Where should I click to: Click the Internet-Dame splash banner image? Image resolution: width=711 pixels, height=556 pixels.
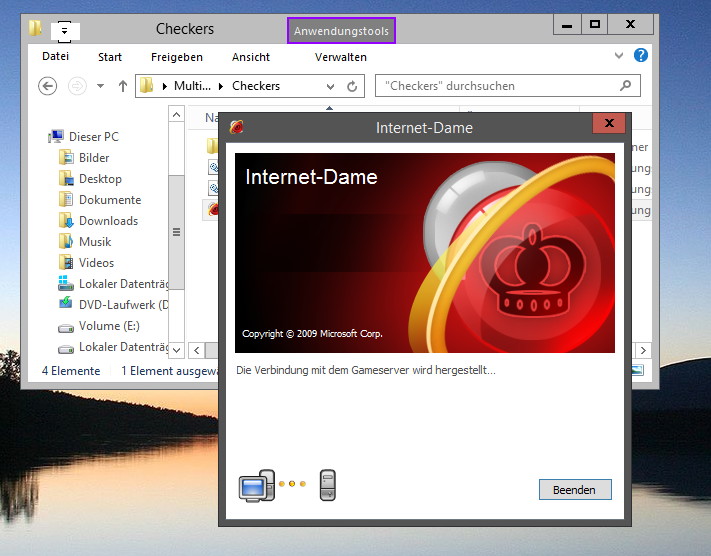[x=424, y=253]
